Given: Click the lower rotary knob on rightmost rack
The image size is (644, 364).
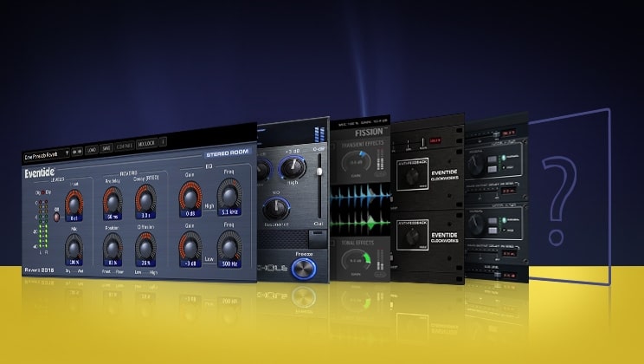Looking at the screenshot, I should (x=475, y=224).
